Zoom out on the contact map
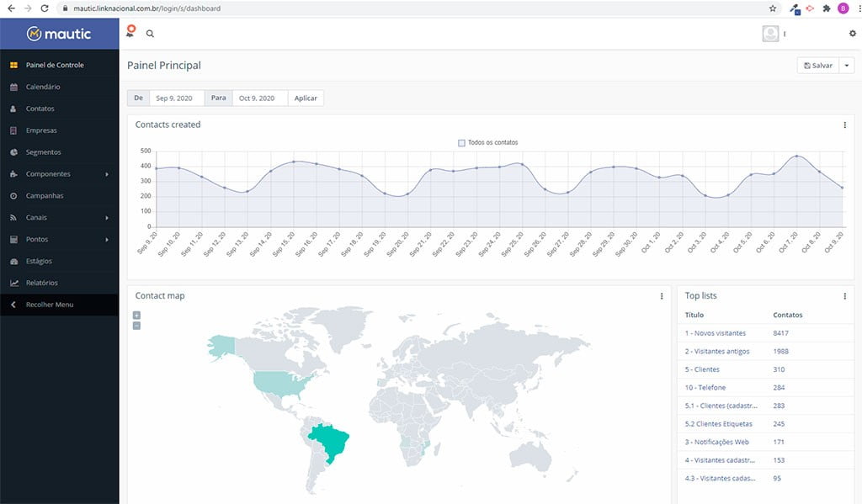862x504 pixels. tap(136, 326)
